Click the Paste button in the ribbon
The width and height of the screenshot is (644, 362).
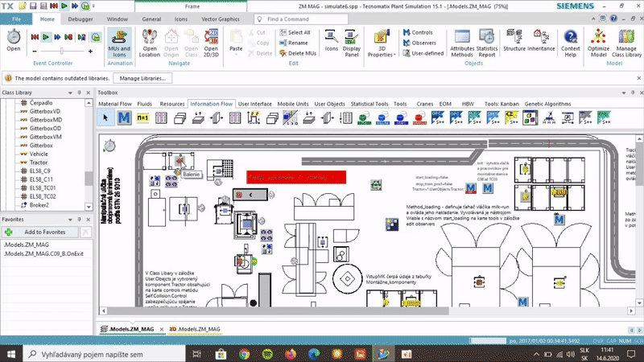point(236,41)
